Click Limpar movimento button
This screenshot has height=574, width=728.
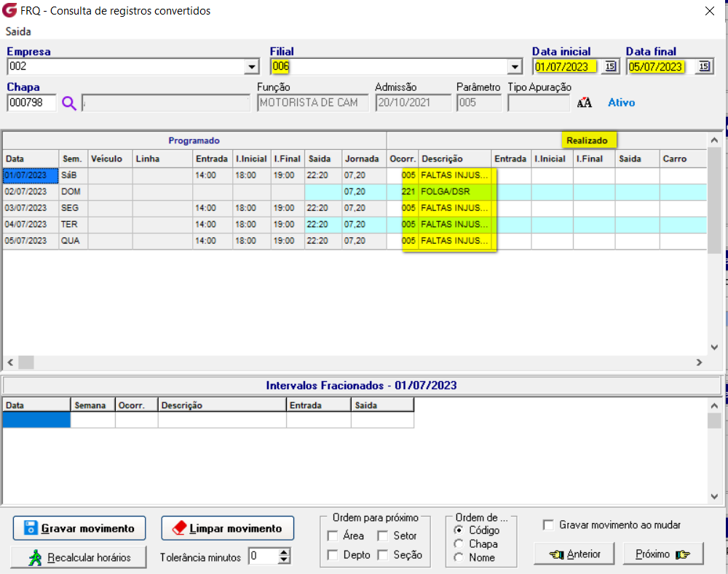click(227, 528)
